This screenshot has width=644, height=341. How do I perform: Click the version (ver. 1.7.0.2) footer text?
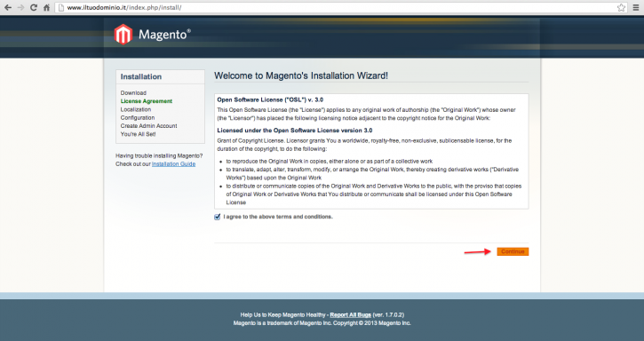click(x=388, y=314)
